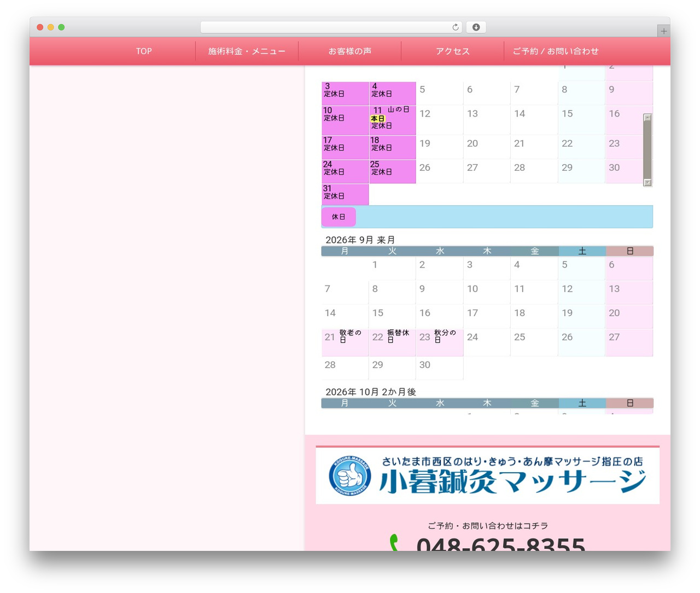Click the yellow minimize window dot
This screenshot has width=700, height=593.
click(x=51, y=27)
